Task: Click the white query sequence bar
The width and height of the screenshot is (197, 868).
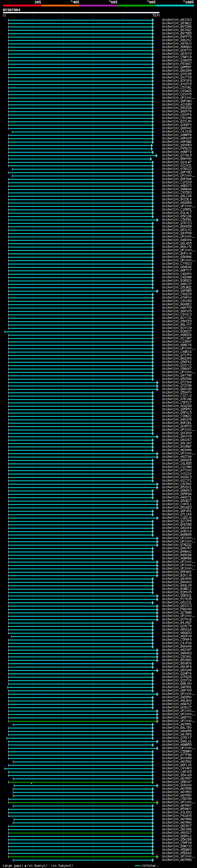Action: (81, 12)
